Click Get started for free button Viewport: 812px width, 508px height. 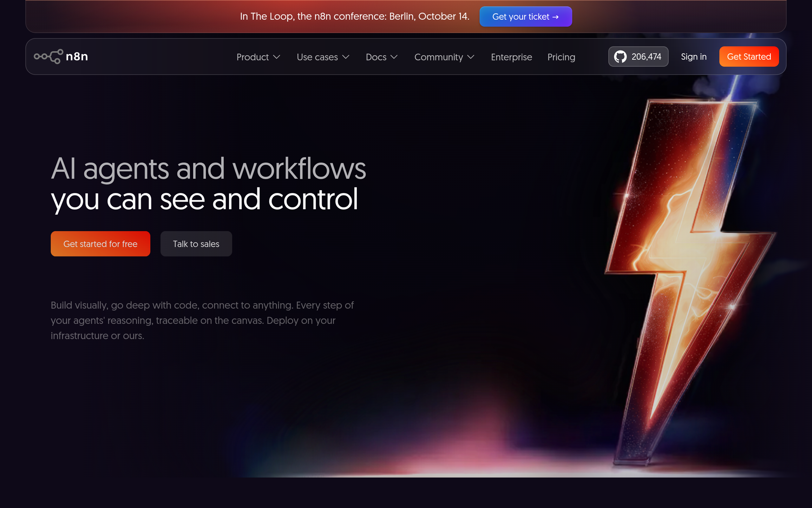pyautogui.click(x=100, y=244)
